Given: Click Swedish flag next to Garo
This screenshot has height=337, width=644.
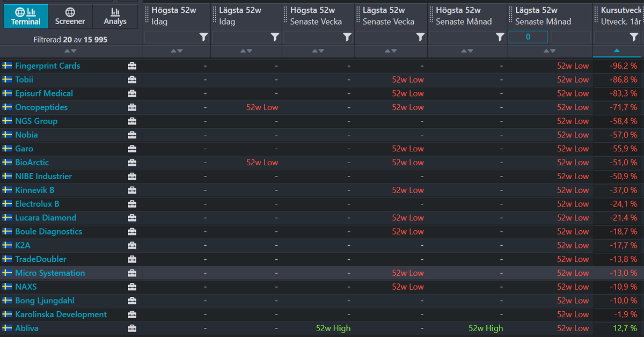Looking at the screenshot, I should pos(7,149).
